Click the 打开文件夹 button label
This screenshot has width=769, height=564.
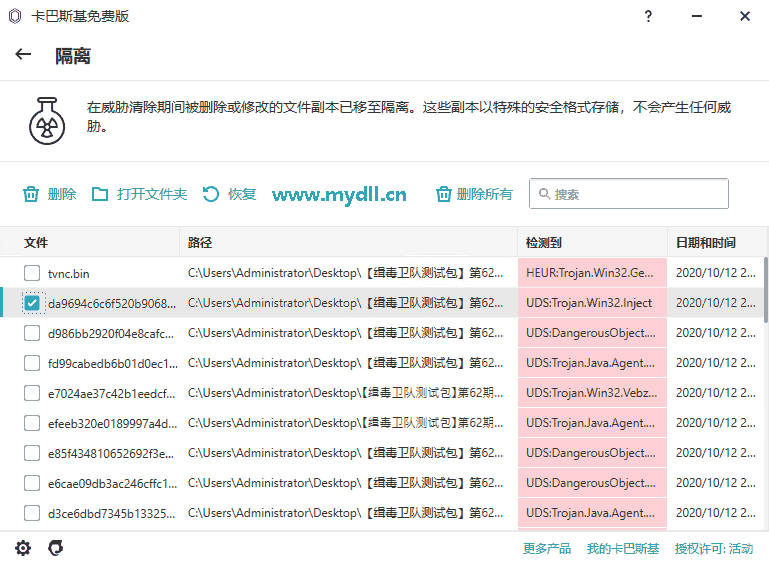[x=152, y=194]
